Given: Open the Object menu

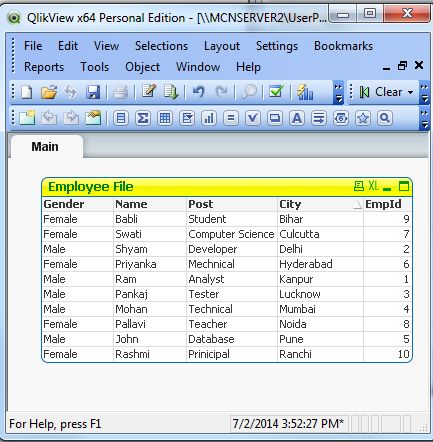Looking at the screenshot, I should pyautogui.click(x=143, y=67).
